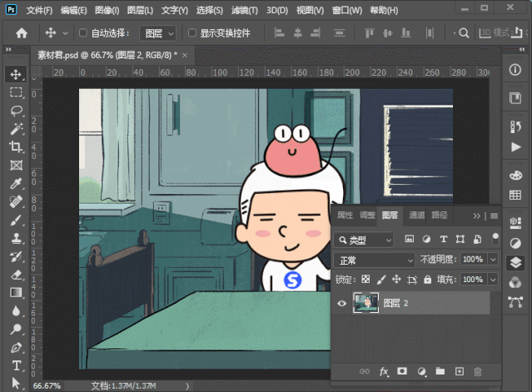Open the Swatches grid panel icon
The height and width of the screenshot is (392, 532).
coord(515,195)
